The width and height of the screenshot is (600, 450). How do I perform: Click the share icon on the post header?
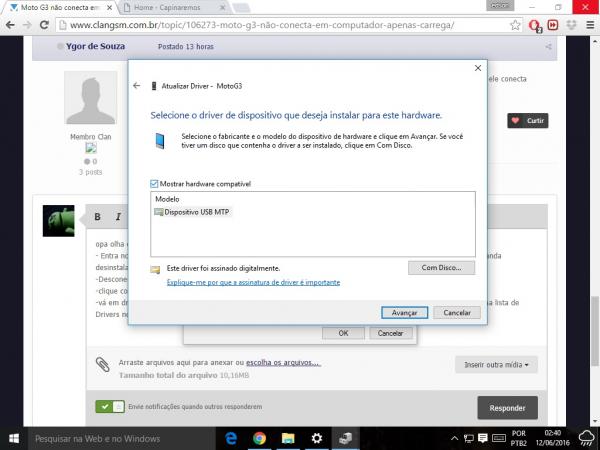coord(548,47)
